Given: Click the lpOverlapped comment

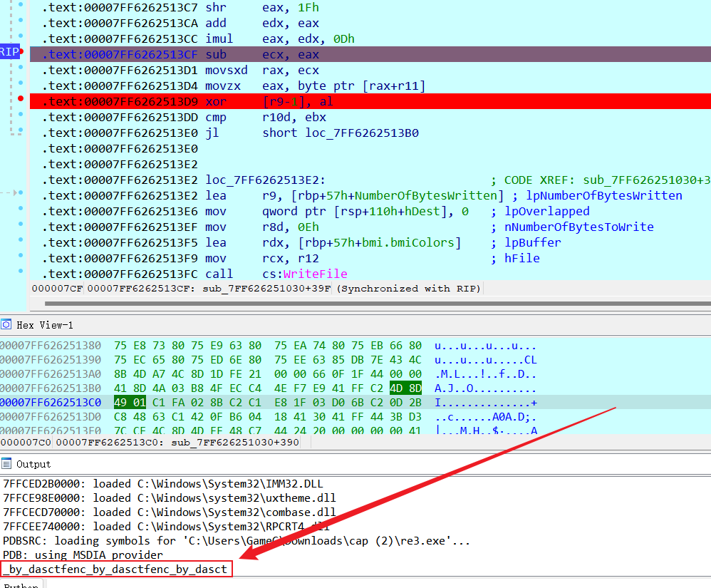Looking at the screenshot, I should pos(547,212).
